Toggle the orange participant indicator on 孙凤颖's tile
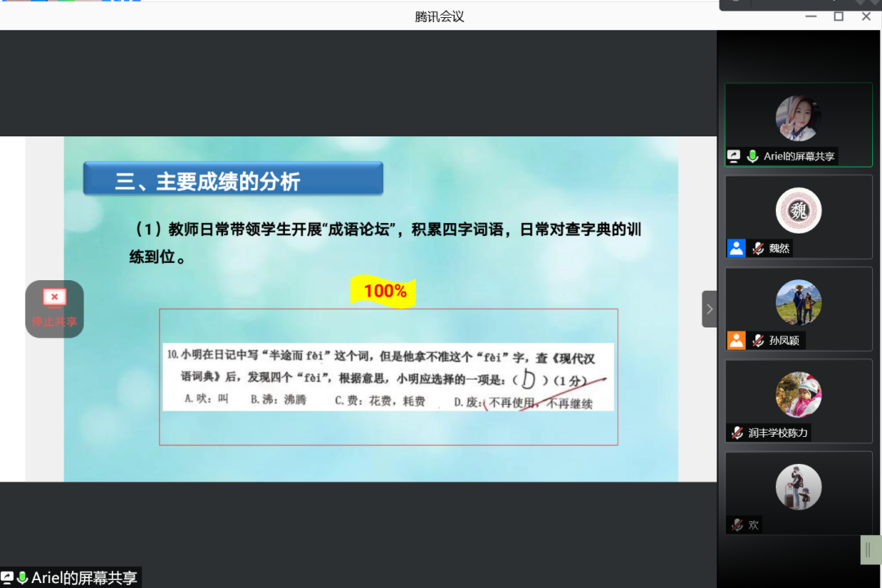The height and width of the screenshot is (588, 882). click(736, 340)
